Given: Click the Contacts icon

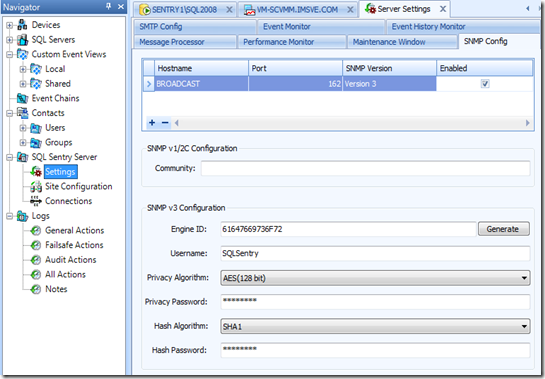Looking at the screenshot, I should tap(23, 113).
